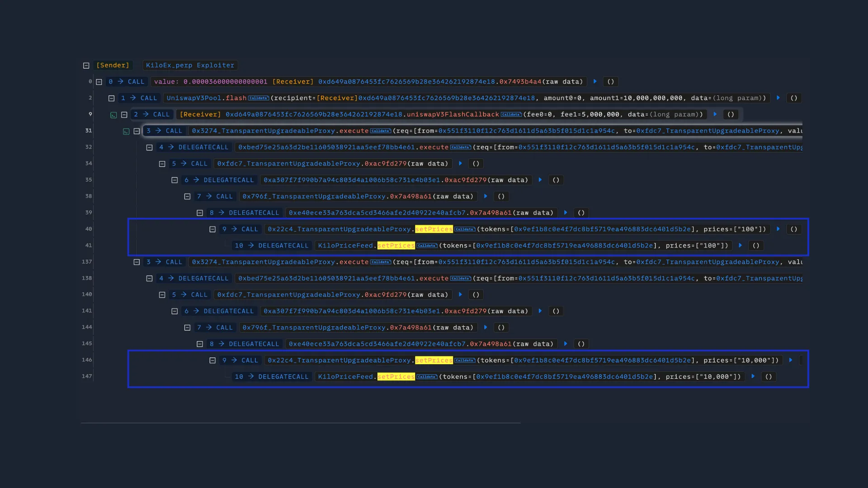Collapse delegatecall 8 on line 145
This screenshot has width=868, height=488.
(x=200, y=344)
